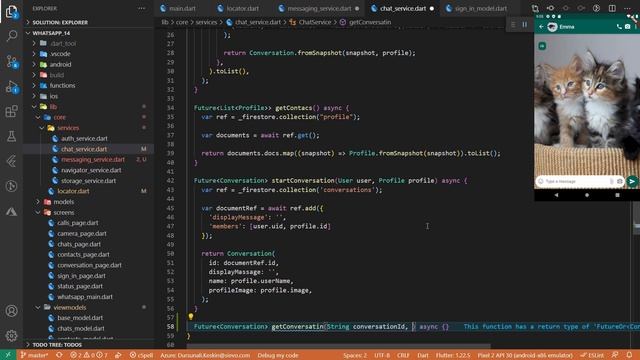Click the master branch indicator
Screen dimensions: 640x360
click(x=34, y=355)
